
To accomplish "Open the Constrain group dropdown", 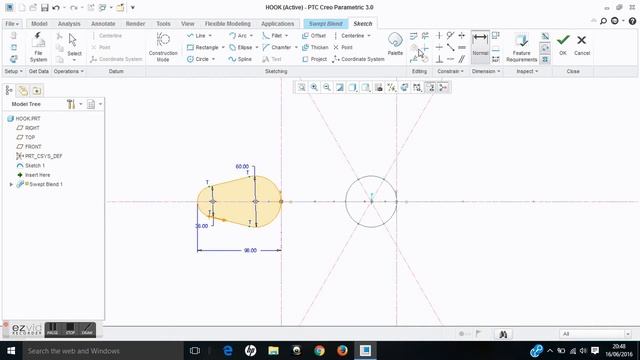I will [x=450, y=71].
